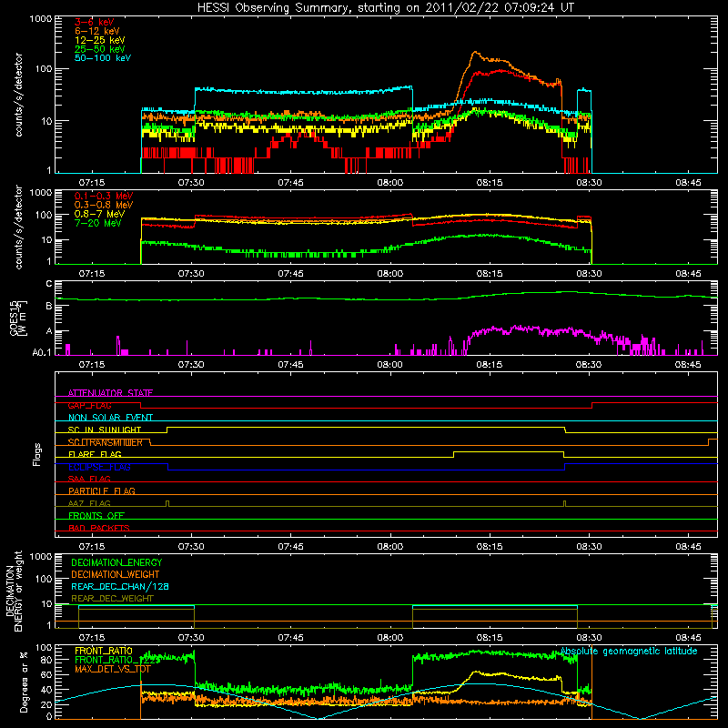Click the 0.8-7 MeV legend label

point(100,214)
